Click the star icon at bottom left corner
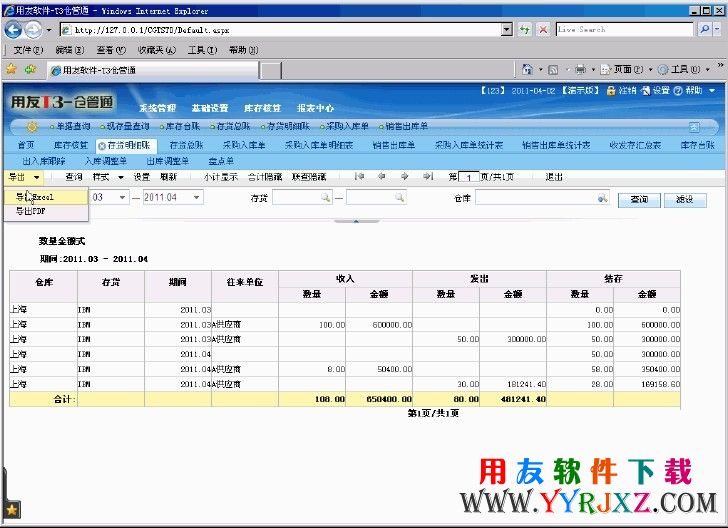The image size is (728, 528). click(12, 510)
